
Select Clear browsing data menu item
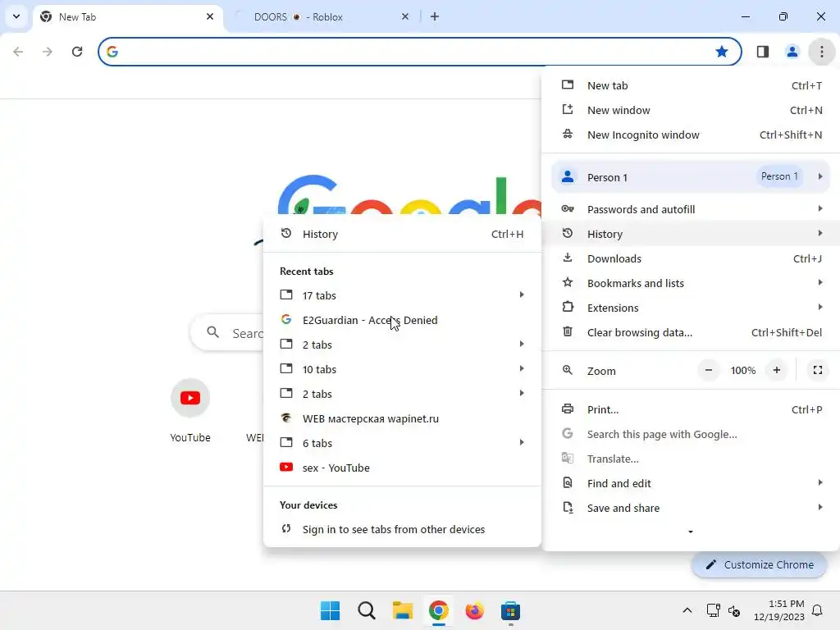tap(691, 333)
